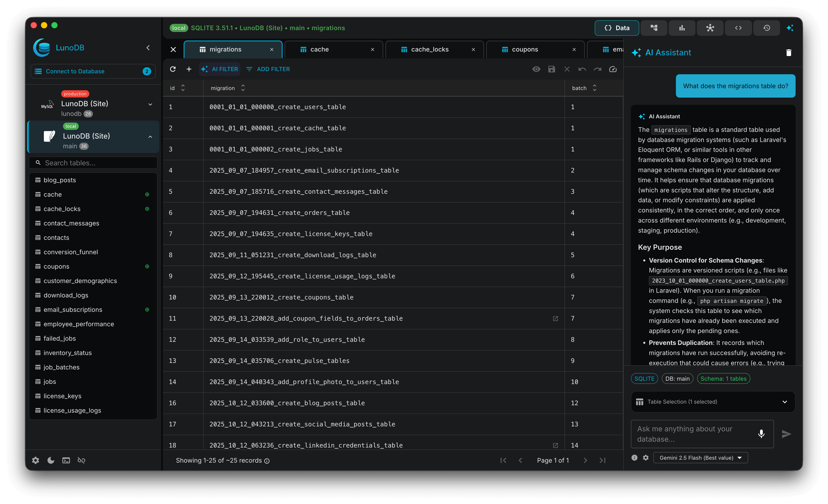Image resolution: width=828 pixels, height=504 pixels.
Task: Click the ADD FILTER button
Action: point(268,69)
